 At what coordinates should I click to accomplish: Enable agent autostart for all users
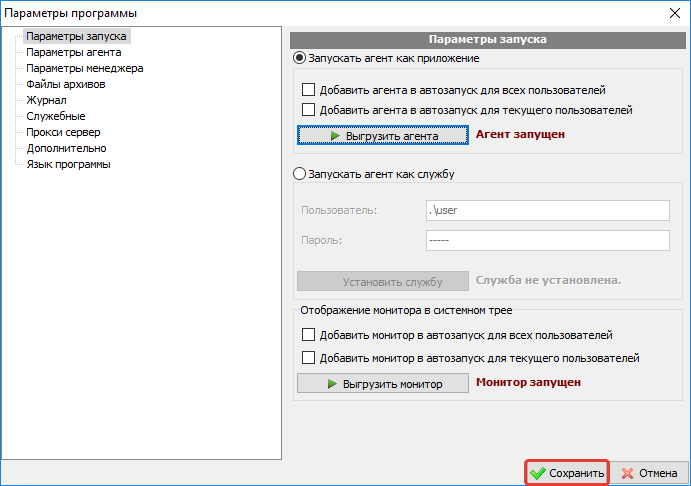pos(308,90)
